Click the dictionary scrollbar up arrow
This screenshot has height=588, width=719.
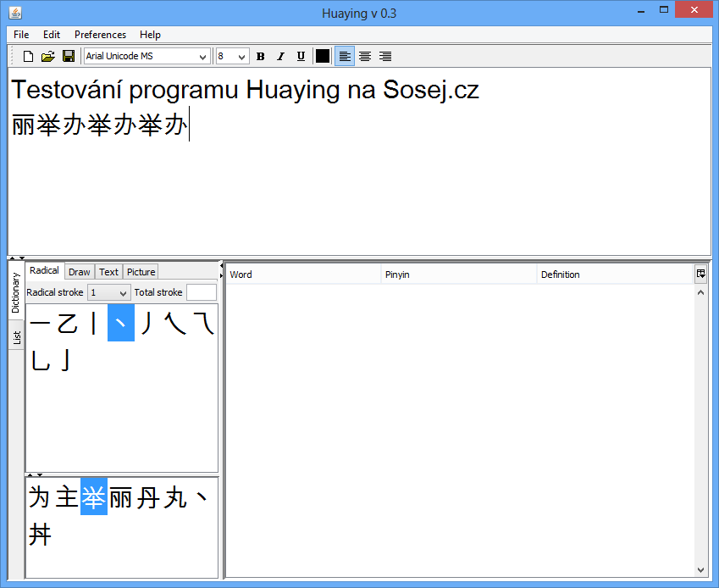pos(700,292)
